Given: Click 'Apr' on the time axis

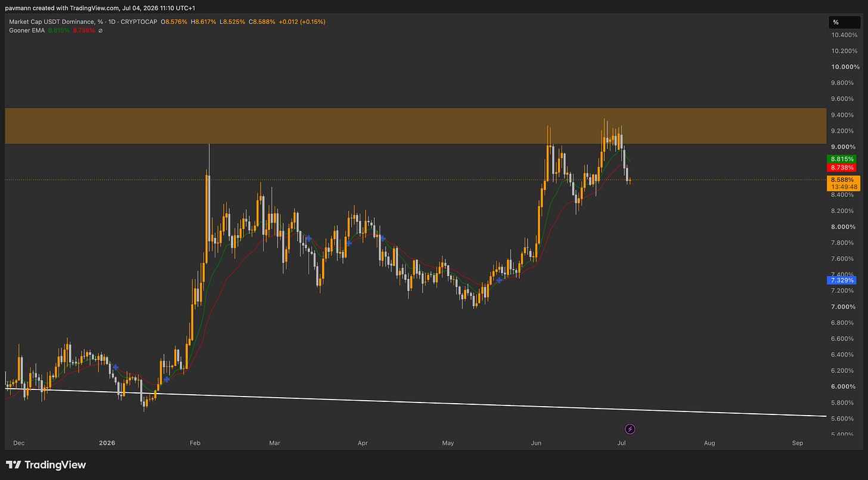Looking at the screenshot, I should pos(362,443).
